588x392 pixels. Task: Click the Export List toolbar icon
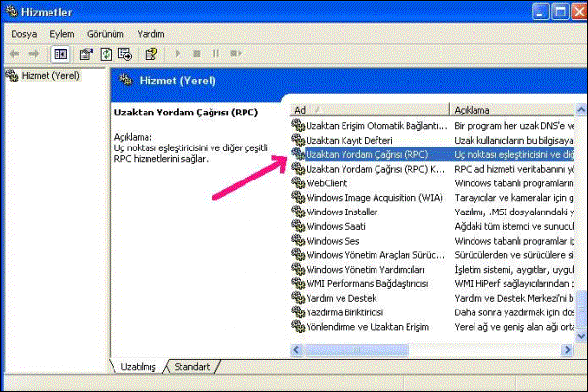(125, 54)
